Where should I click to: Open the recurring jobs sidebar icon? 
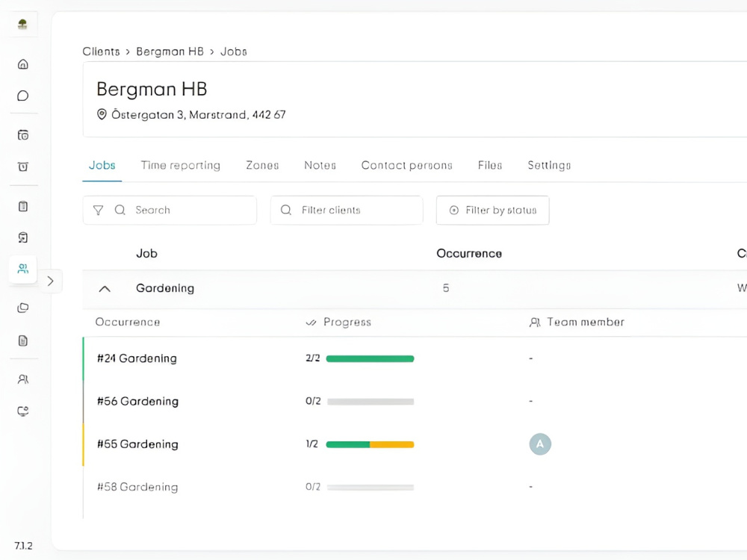coord(23,237)
